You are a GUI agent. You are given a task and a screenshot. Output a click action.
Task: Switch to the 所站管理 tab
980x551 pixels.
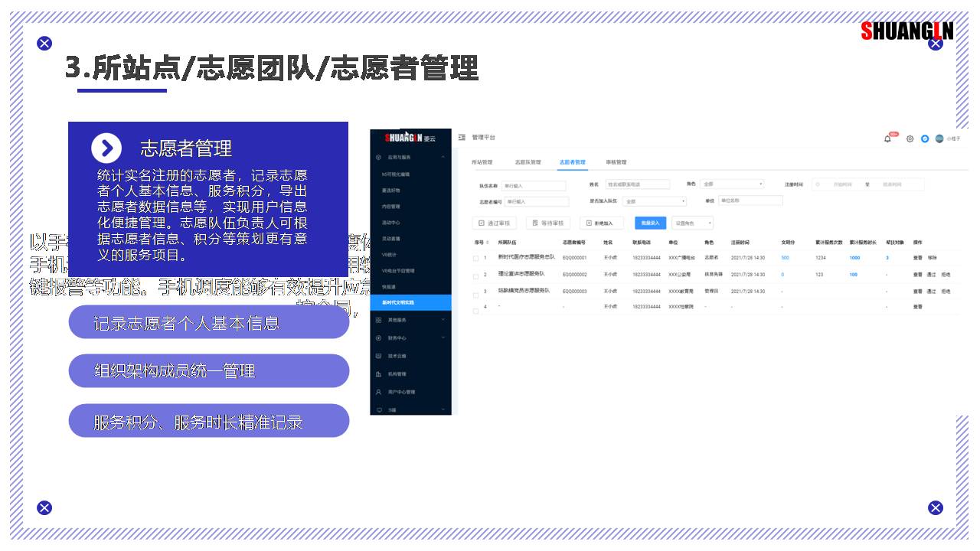point(482,162)
